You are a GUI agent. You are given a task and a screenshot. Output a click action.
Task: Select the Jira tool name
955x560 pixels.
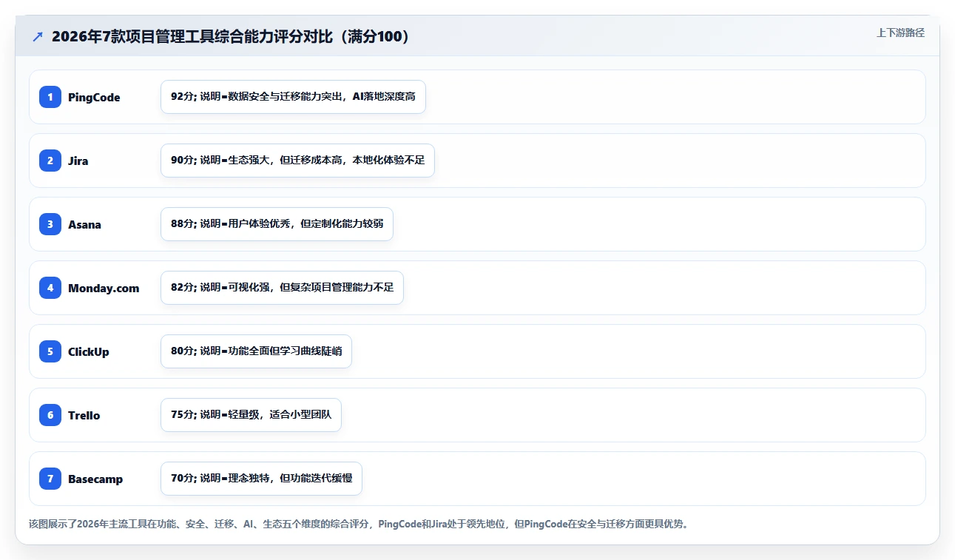pyautogui.click(x=78, y=161)
